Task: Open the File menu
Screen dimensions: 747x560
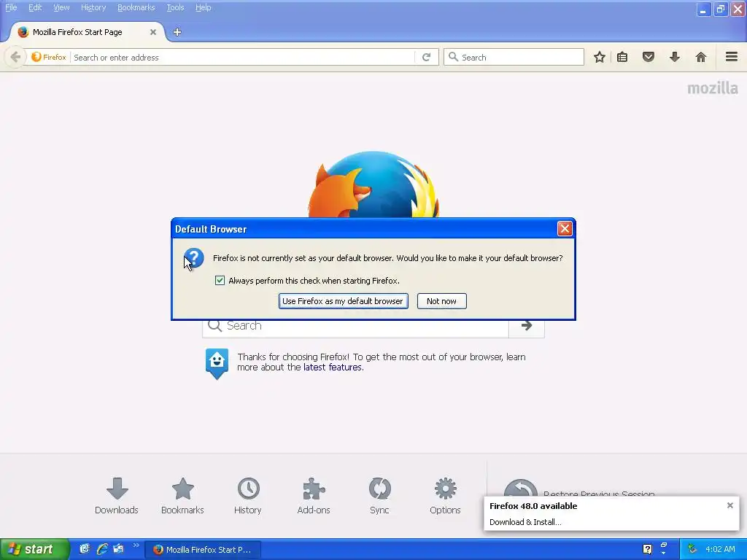Action: 11,7
